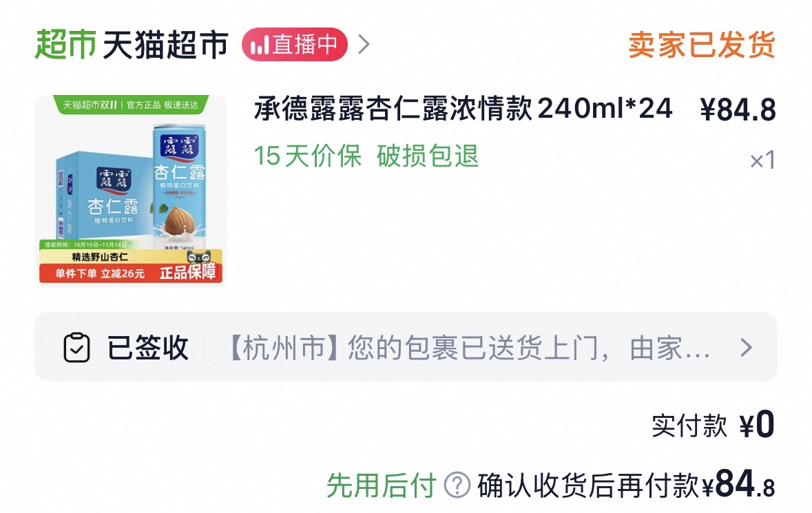Open the 杭州市 logistics tracking message
The image size is (812, 513).
(468, 347)
